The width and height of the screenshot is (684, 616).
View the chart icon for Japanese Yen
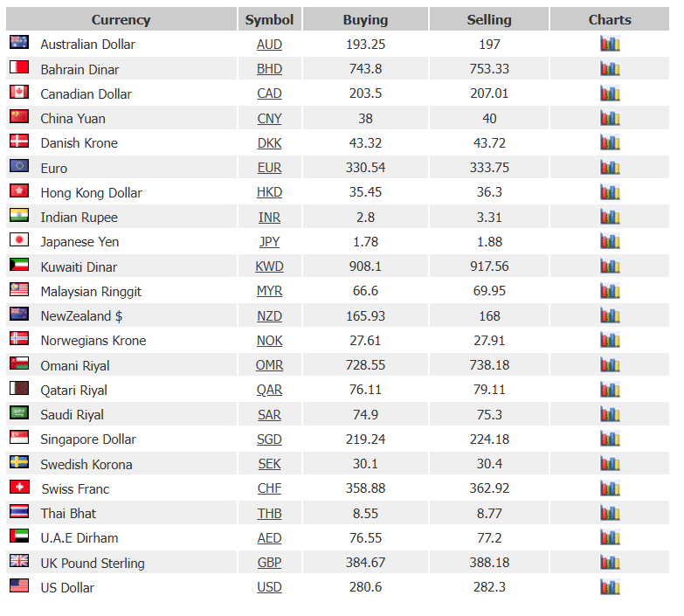coord(610,242)
